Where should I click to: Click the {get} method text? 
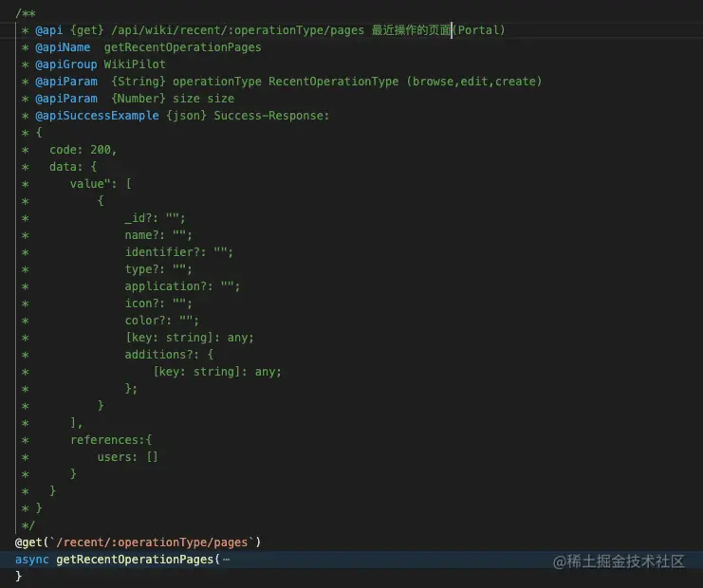[87, 30]
